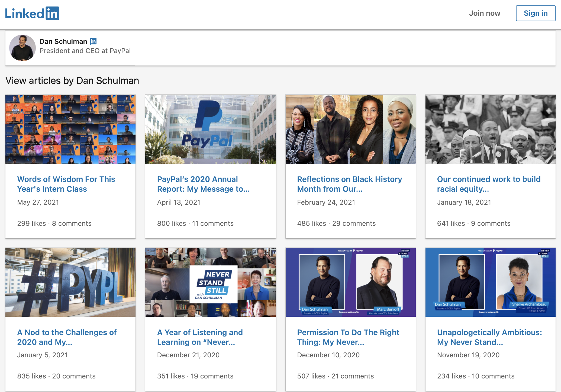
Task: Open the intern class collage thumbnail
Action: click(x=70, y=129)
